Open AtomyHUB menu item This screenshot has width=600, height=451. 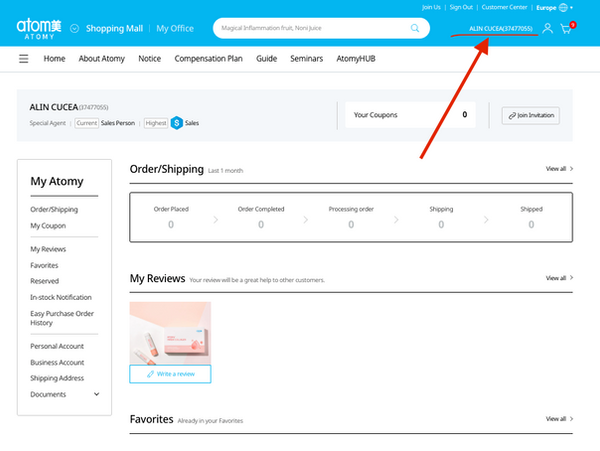[356, 59]
